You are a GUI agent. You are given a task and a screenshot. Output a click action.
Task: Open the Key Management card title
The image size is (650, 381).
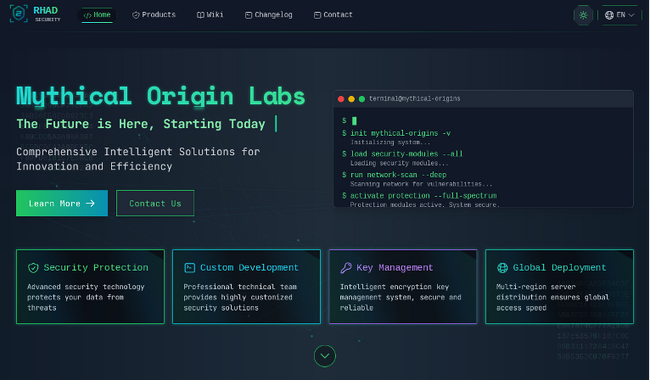coord(395,268)
